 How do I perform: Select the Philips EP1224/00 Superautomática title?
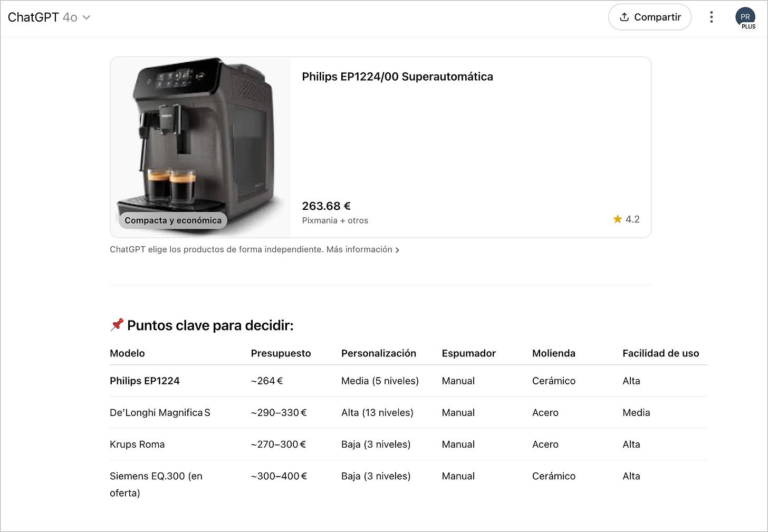coord(397,76)
